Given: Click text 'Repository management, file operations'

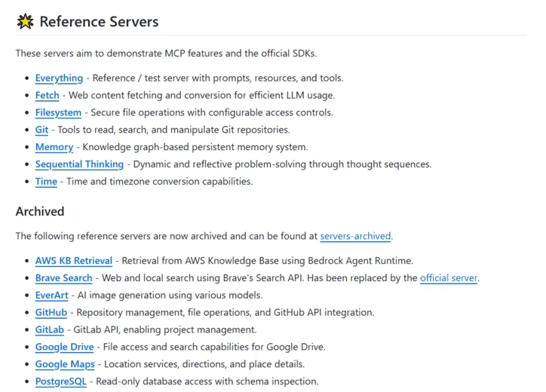Looking at the screenshot, I should pyautogui.click(x=164, y=312).
